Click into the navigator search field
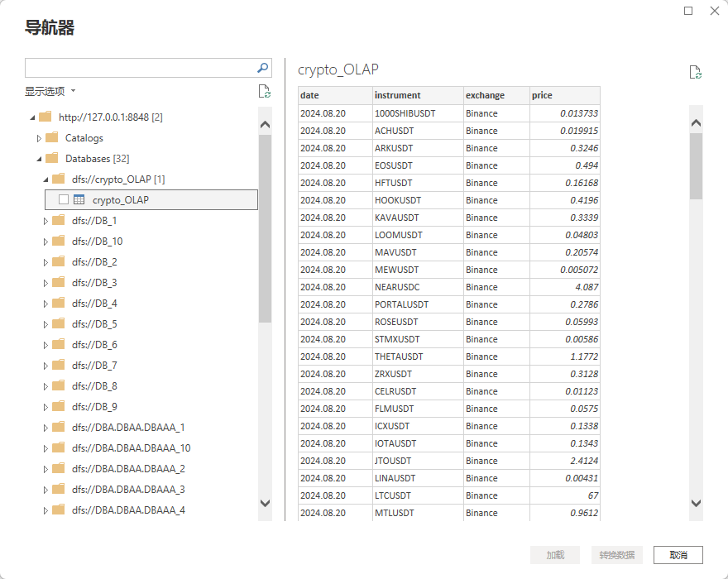The width and height of the screenshot is (728, 579). 139,68
